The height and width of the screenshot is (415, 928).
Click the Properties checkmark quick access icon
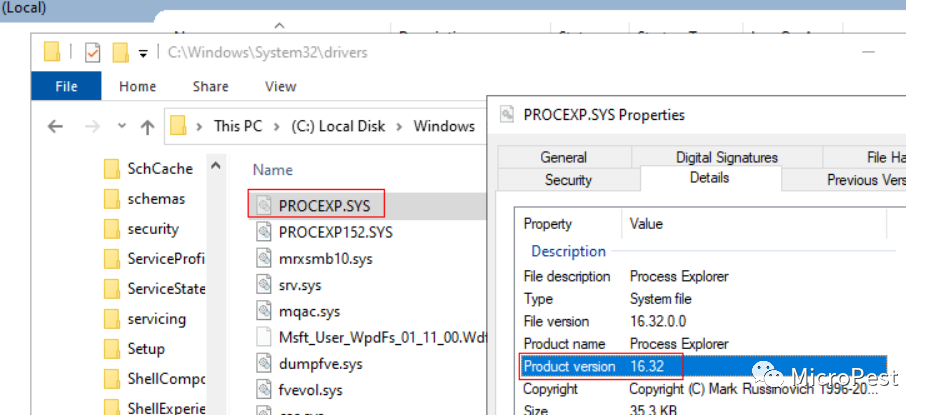tap(92, 53)
